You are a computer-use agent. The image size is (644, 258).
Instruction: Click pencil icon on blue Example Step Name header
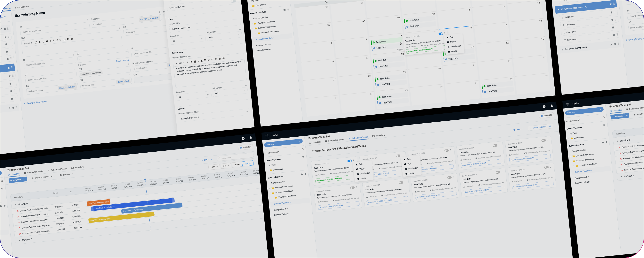tap(586, 7)
